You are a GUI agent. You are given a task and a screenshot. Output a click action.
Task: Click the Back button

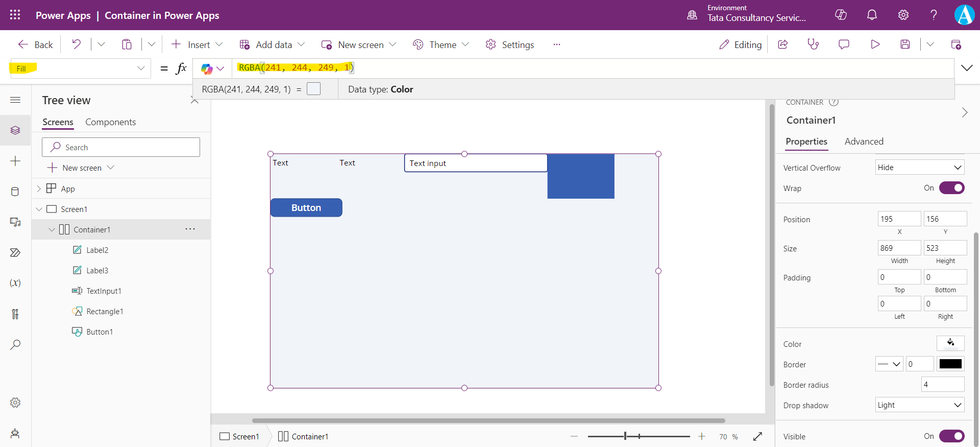tap(36, 44)
